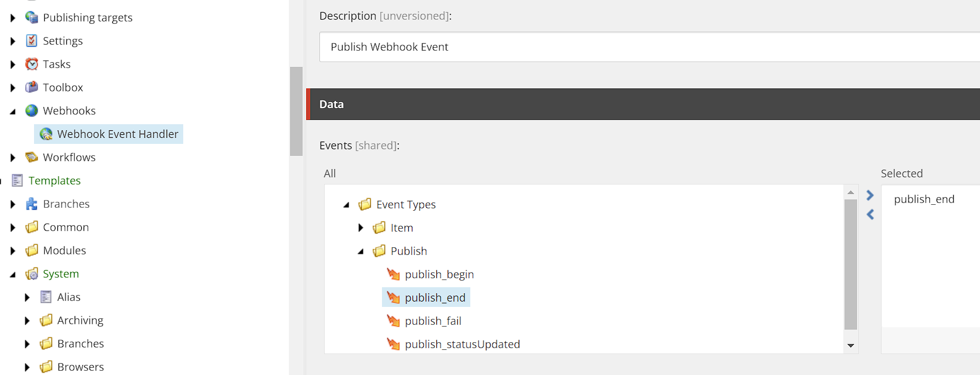Click the publish_statusUpdated event icon

click(x=393, y=344)
